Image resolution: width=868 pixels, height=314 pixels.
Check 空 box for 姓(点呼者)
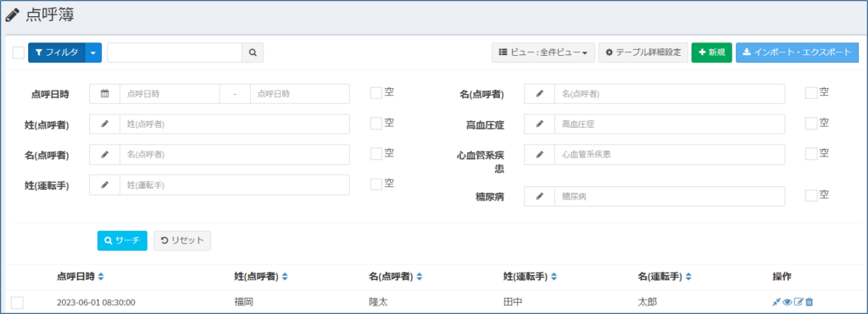(376, 124)
